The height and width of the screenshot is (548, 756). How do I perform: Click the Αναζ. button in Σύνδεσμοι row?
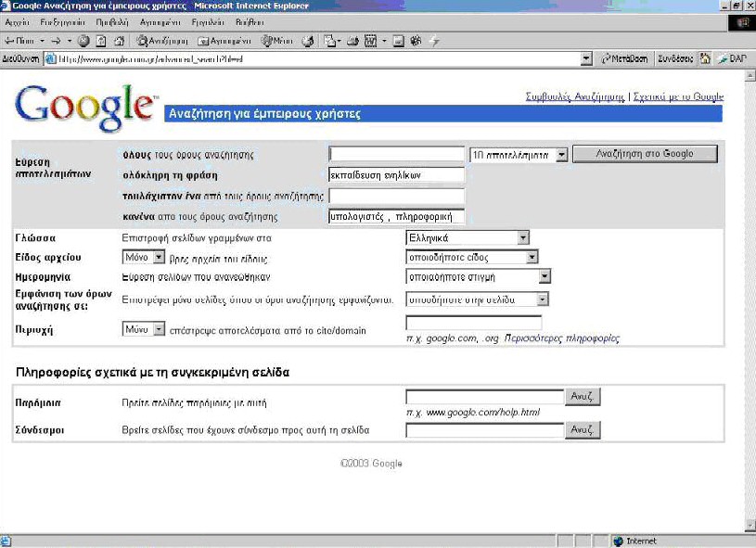(x=583, y=430)
